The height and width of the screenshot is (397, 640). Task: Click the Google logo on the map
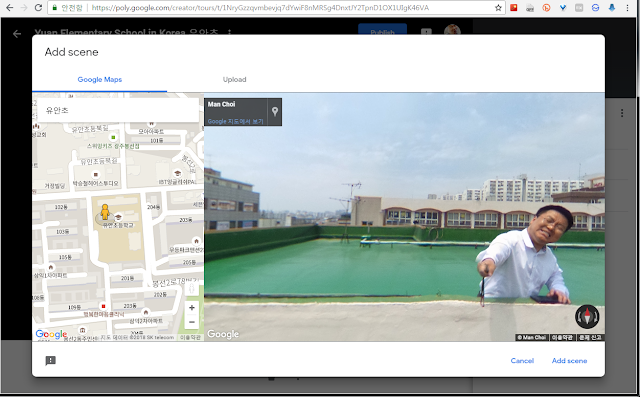[51, 334]
